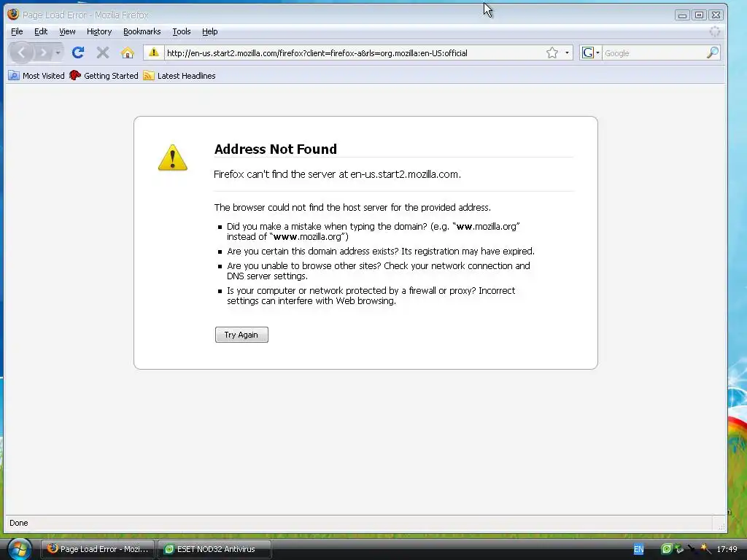Click the yellow warning triangle on error page
Screen dimensions: 747x560
pos(172,157)
